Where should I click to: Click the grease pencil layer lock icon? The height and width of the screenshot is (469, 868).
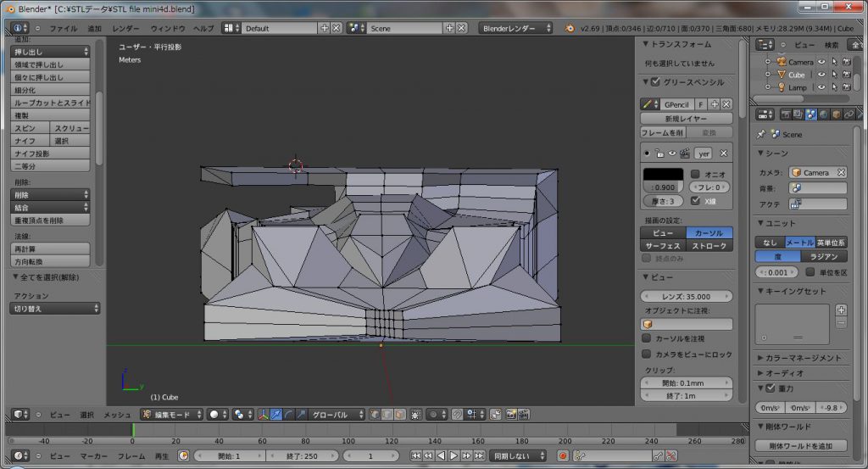(659, 154)
